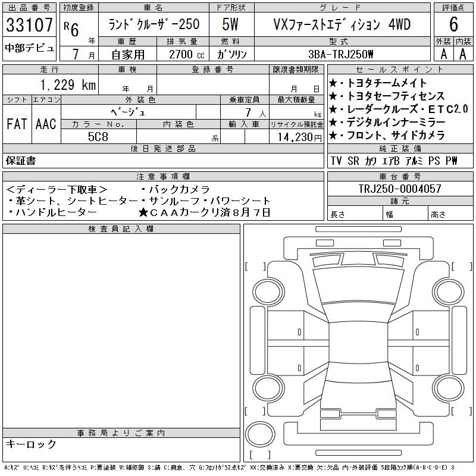Click the spare tire circle below the diagram
The width and height of the screenshot is (476, 476).
click(260, 434)
